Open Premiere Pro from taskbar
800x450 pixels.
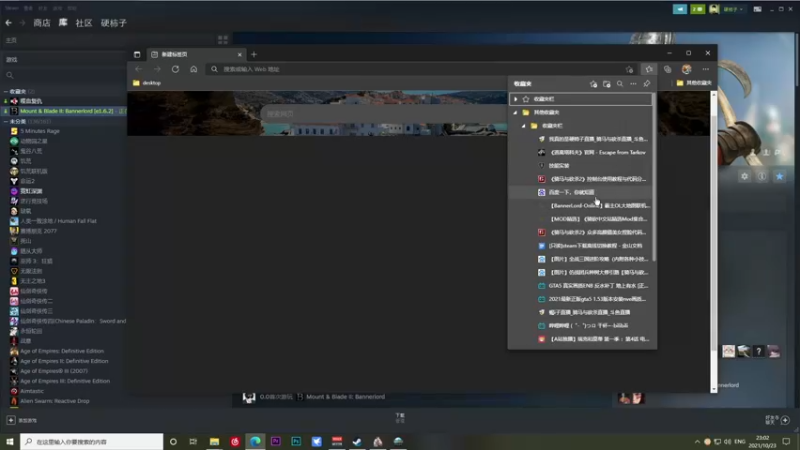point(276,441)
